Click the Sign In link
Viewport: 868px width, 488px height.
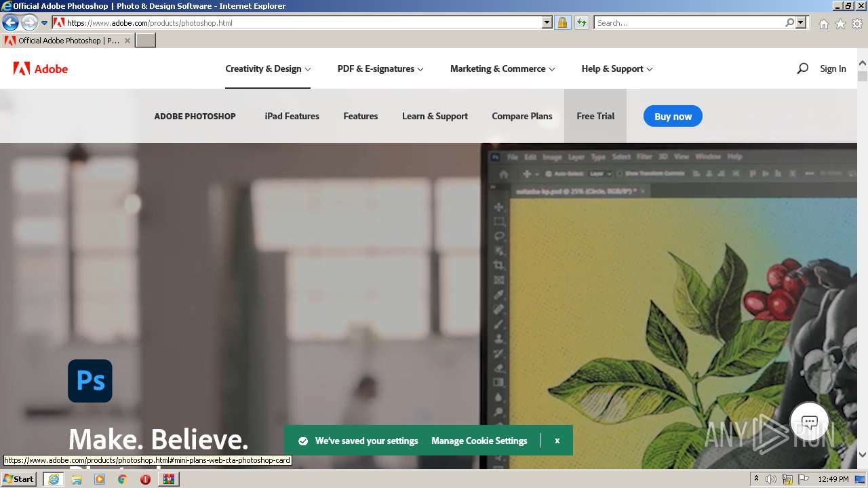coord(833,68)
